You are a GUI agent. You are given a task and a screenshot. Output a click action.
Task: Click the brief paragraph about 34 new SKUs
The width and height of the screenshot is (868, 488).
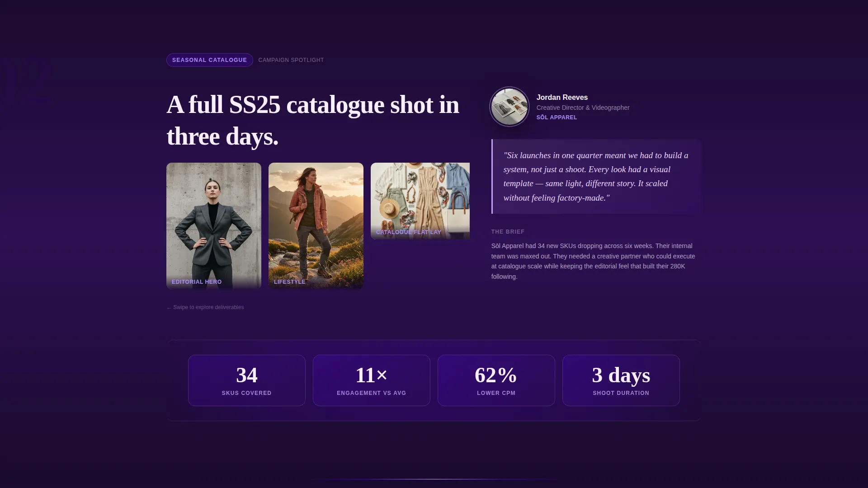point(594,261)
